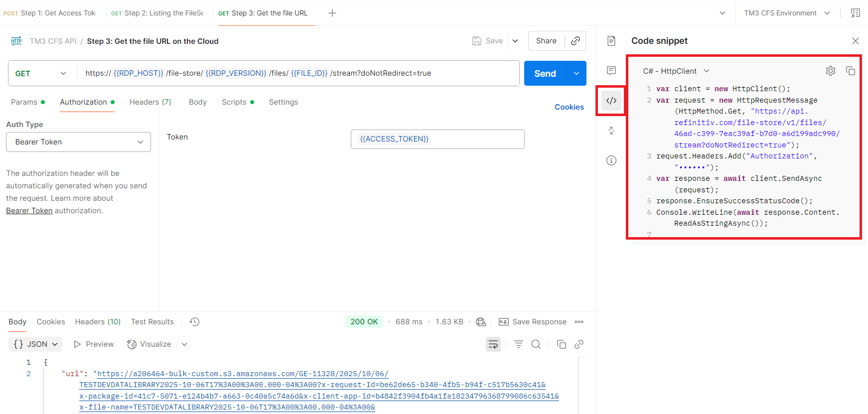Copy the request link icon beside Share
Screen dimensions: 868x414
pos(575,41)
